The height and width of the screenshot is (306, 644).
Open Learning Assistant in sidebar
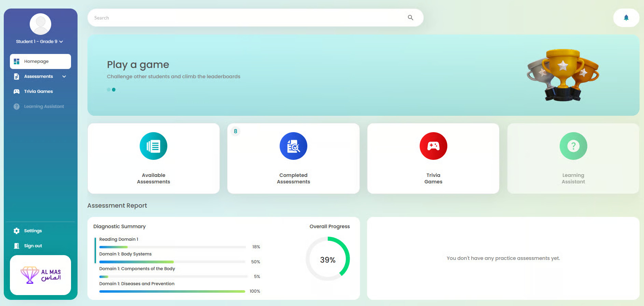pos(44,107)
